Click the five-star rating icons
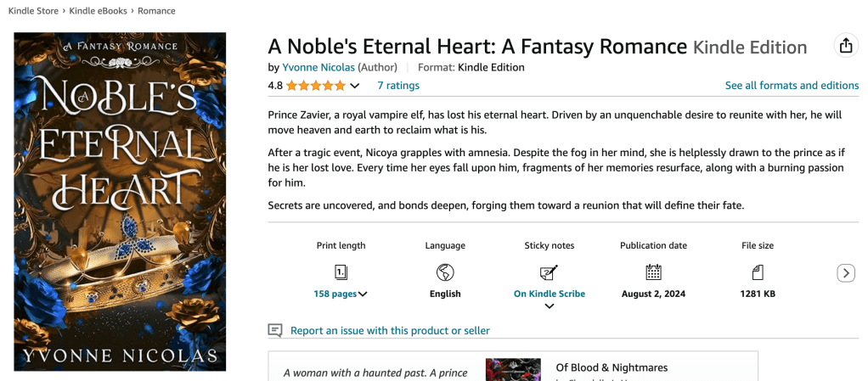The width and height of the screenshot is (868, 381). (x=316, y=86)
